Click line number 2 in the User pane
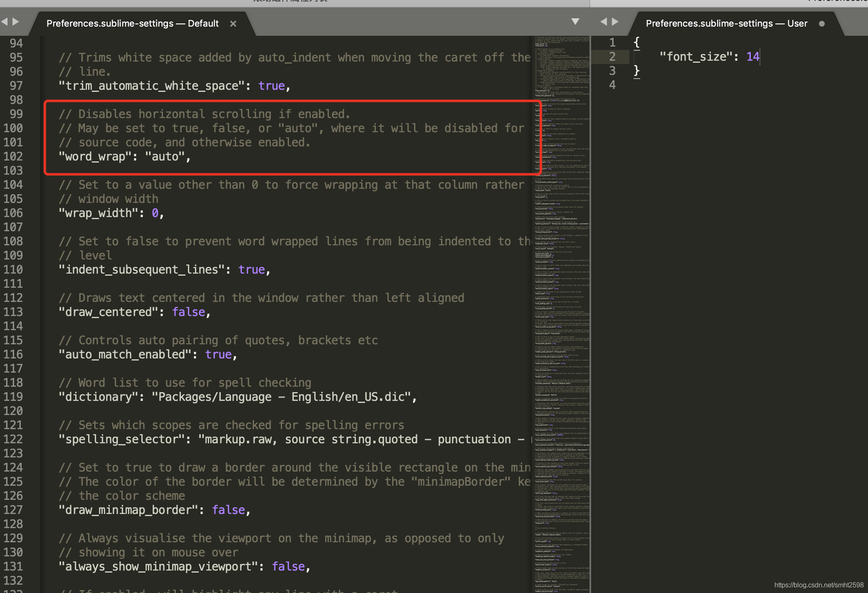Viewport: 868px width, 593px height. tap(612, 57)
